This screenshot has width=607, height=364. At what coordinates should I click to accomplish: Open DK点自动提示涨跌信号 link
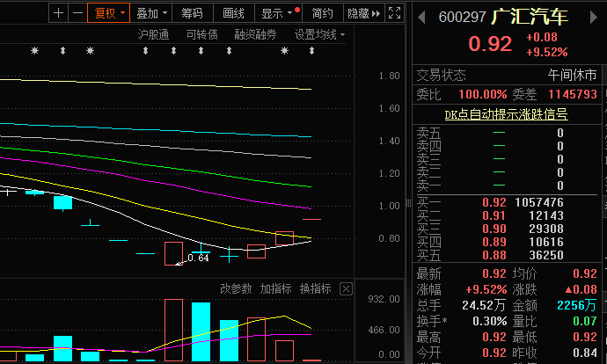click(x=506, y=114)
